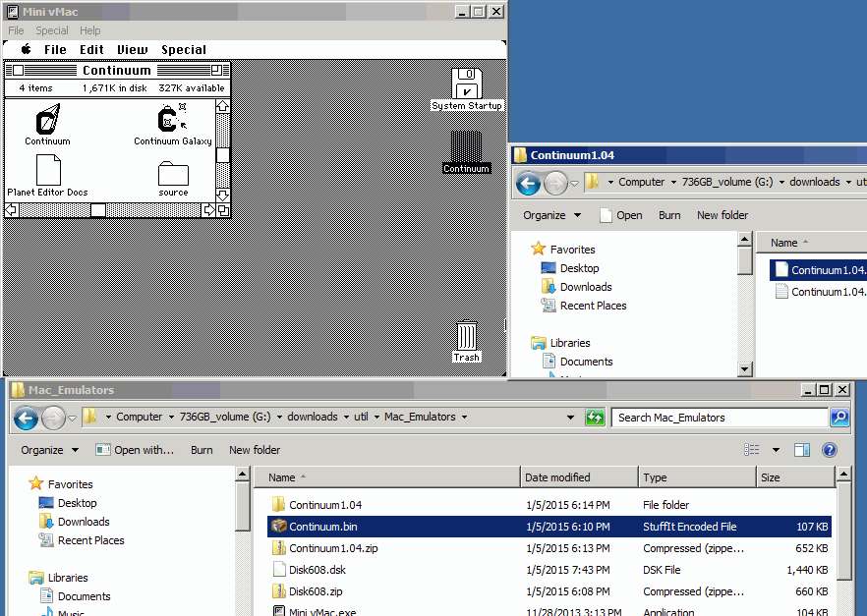Sort by Type column header
The image size is (867, 616).
[x=697, y=476]
